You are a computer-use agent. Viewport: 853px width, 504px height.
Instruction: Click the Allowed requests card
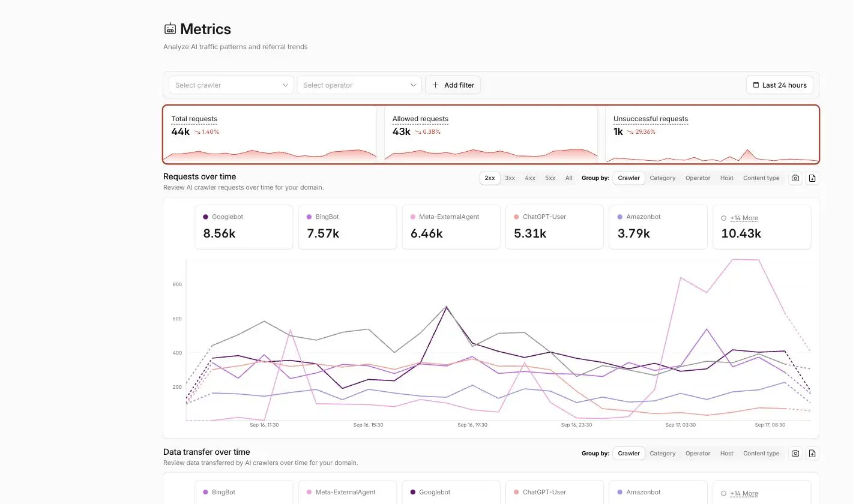[x=491, y=134]
